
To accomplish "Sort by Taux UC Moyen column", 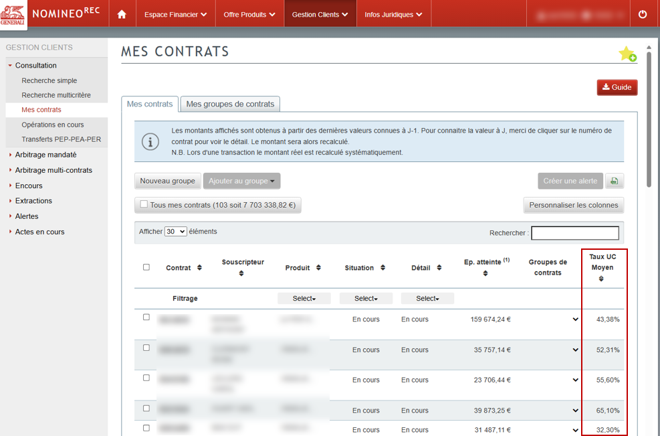I will coord(602,279).
